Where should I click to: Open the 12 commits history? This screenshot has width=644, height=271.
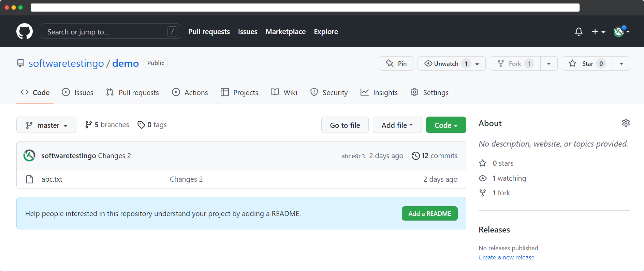pyautogui.click(x=435, y=156)
